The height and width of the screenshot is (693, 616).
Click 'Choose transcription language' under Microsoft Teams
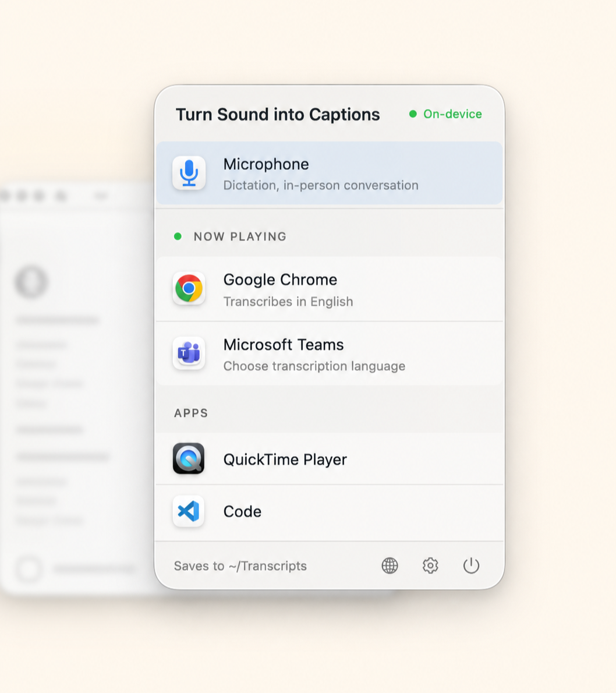point(314,366)
